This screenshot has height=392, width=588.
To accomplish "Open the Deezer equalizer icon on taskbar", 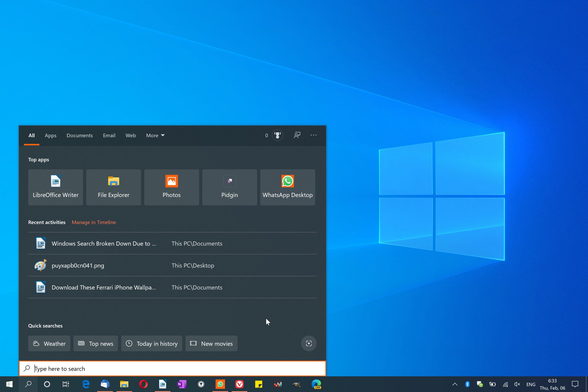I will [278, 384].
